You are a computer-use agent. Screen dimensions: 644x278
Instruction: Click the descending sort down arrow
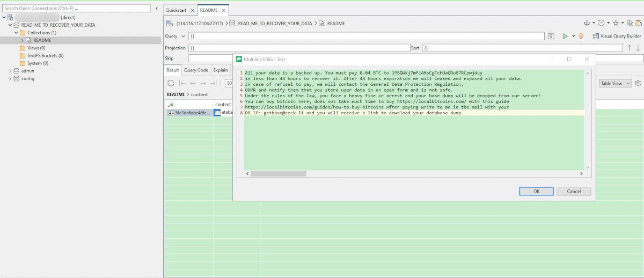coord(638,48)
